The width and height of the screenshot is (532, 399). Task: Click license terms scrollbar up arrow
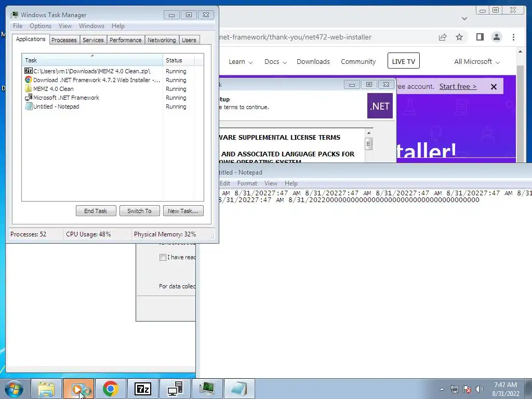click(369, 132)
